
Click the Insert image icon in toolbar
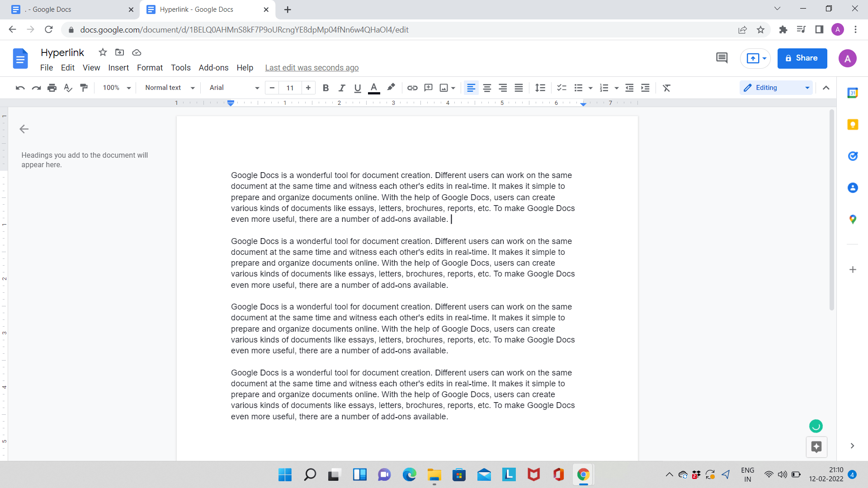pyautogui.click(x=444, y=88)
